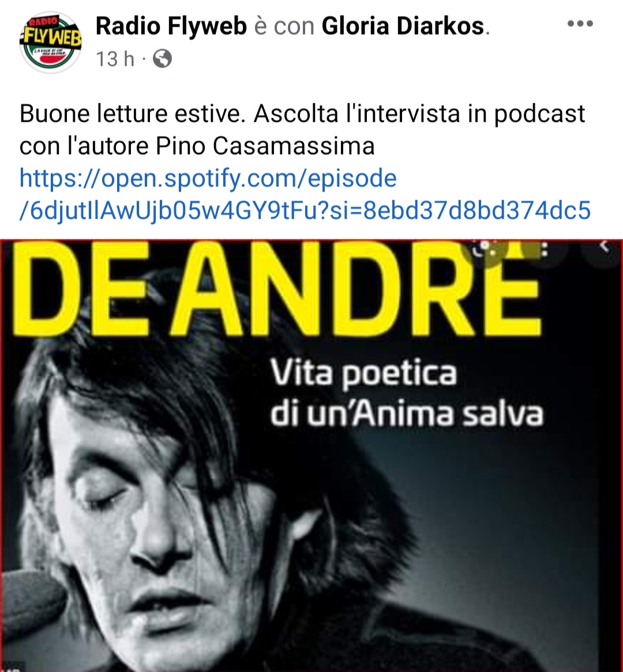Click the public audience globe icon
Screen dimensions: 623x672
tap(163, 59)
